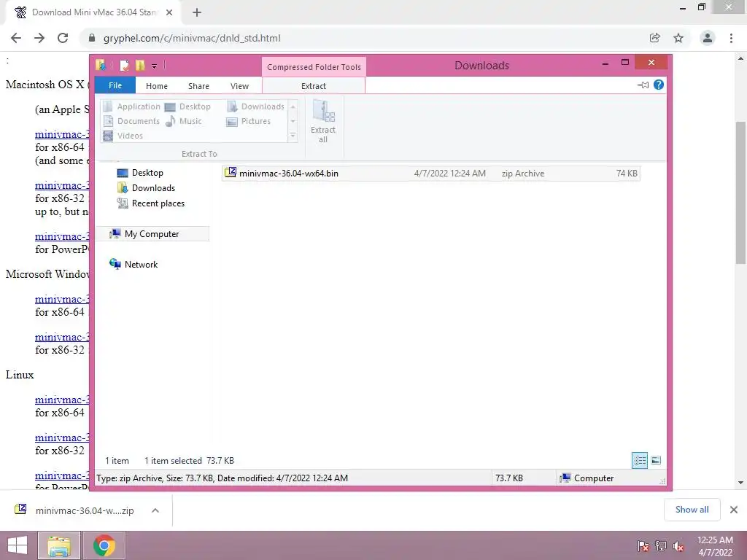Select Downloads in the navigation pane
Viewport: 747px width, 560px height.
point(146,188)
